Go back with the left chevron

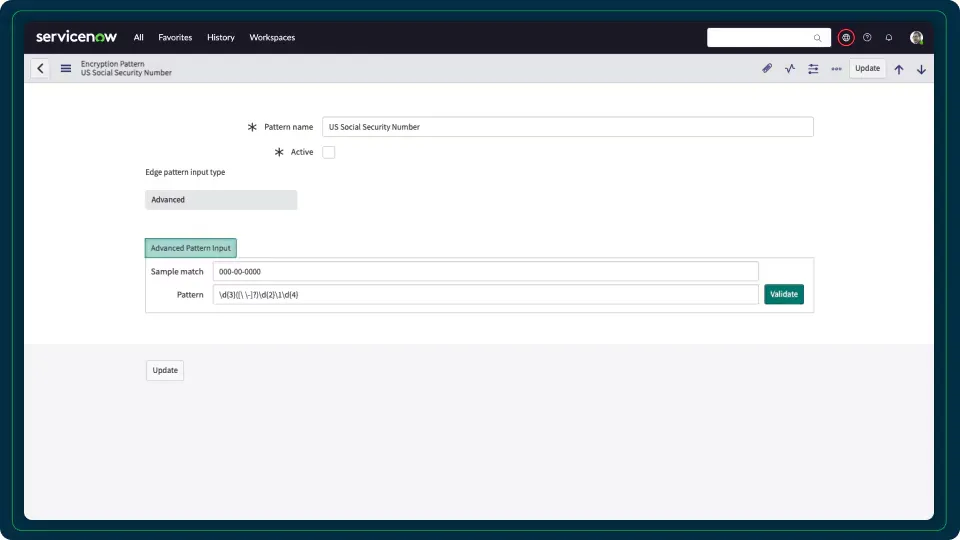pyautogui.click(x=40, y=68)
